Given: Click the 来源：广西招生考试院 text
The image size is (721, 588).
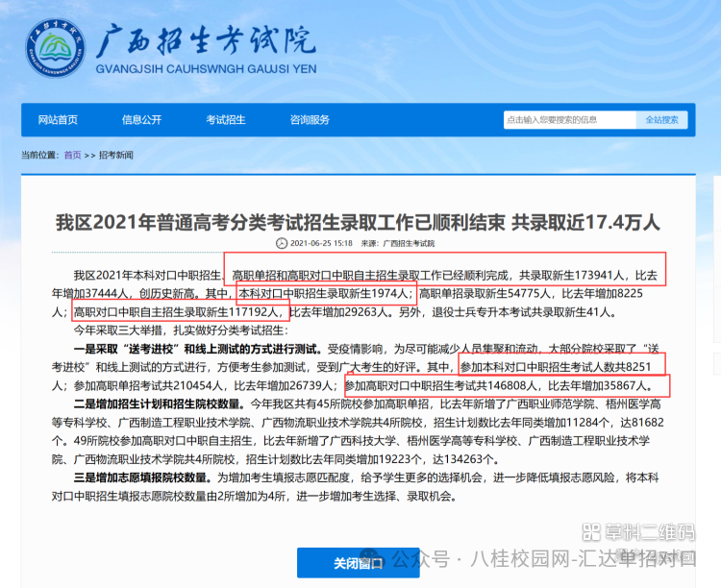Looking at the screenshot, I should point(398,243).
